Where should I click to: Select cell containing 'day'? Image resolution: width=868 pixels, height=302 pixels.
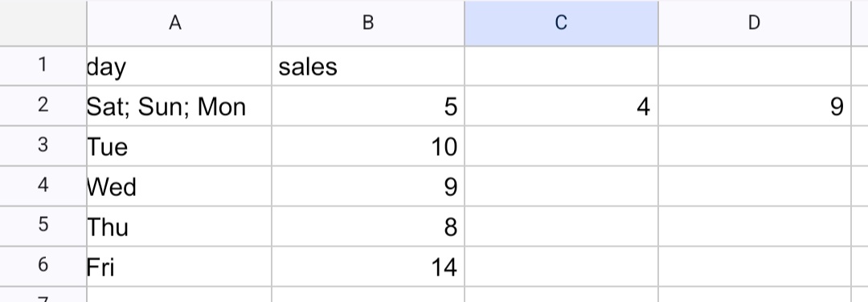[x=178, y=66]
